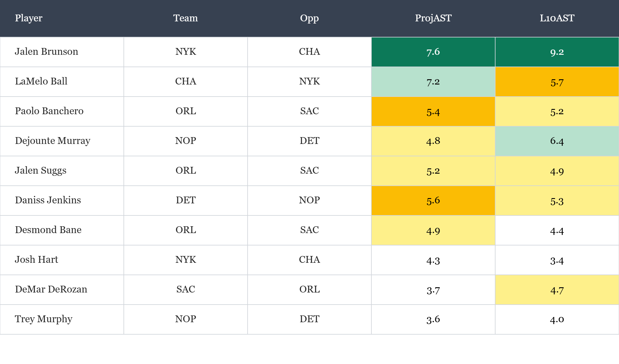Click Jalen Brunson's dark green 7.6 ProjAST cell

pyautogui.click(x=433, y=52)
